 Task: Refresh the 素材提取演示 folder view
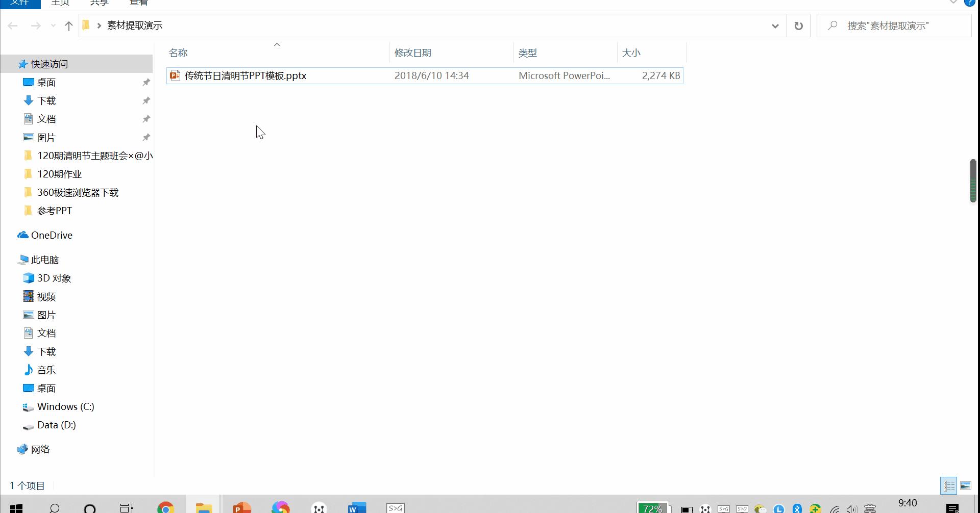point(799,25)
